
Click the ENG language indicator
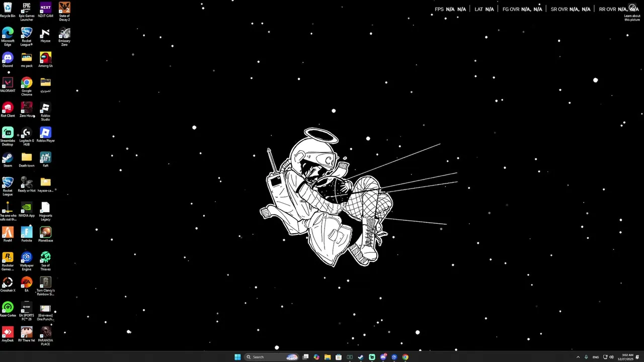pos(596,357)
